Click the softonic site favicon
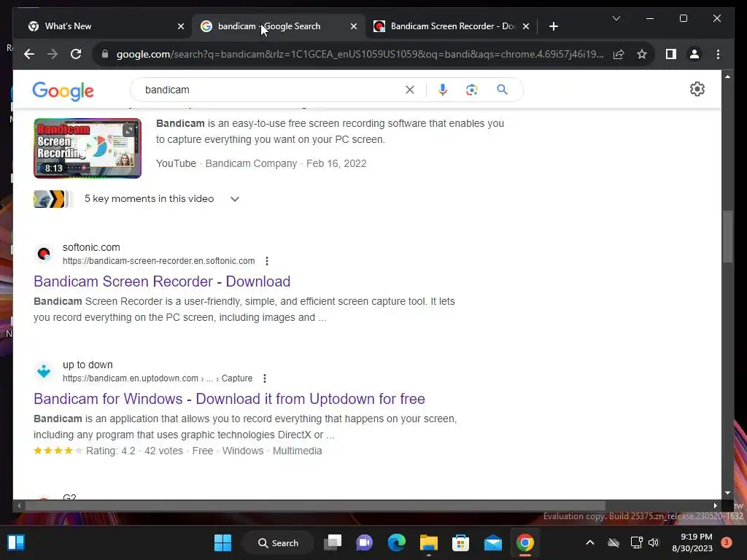Viewport: 747px width, 560px height. (x=44, y=254)
